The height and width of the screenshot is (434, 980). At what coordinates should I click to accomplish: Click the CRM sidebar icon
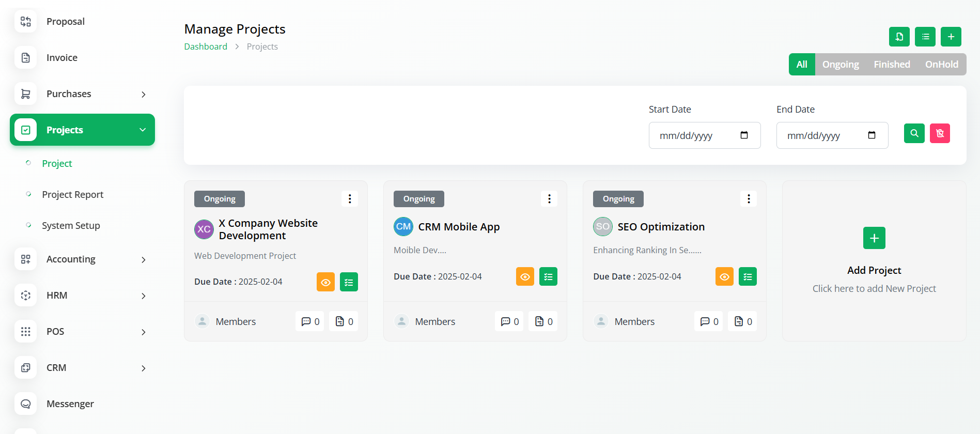(x=25, y=367)
